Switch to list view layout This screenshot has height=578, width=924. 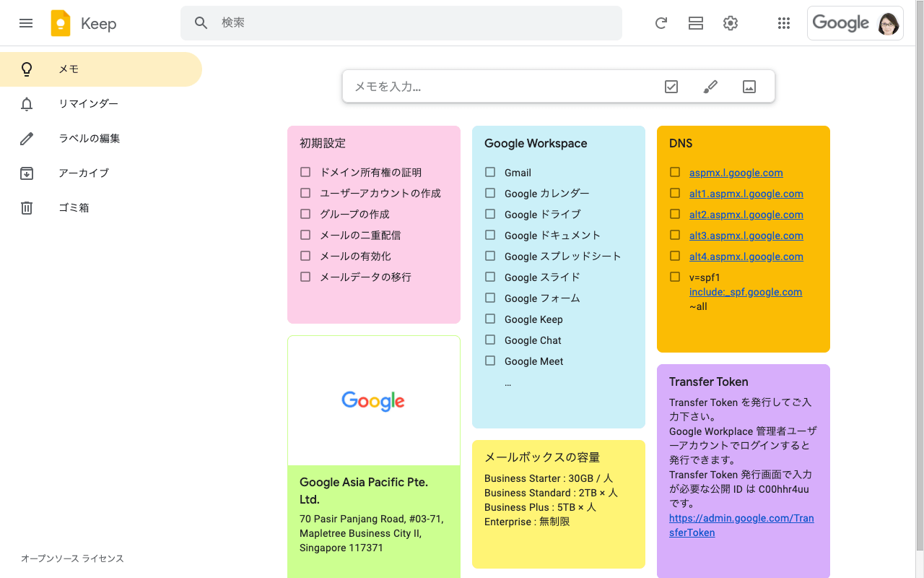[x=696, y=23]
